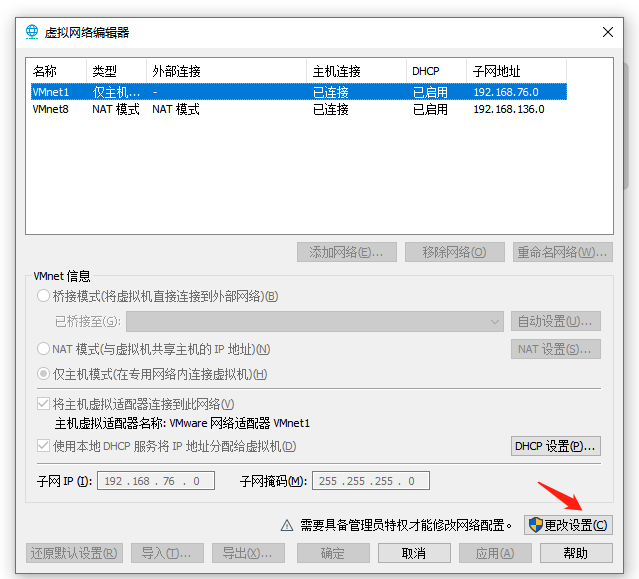Image resolution: width=639 pixels, height=579 pixels.
Task: Click the 子网地址 column header
Action: (x=516, y=71)
